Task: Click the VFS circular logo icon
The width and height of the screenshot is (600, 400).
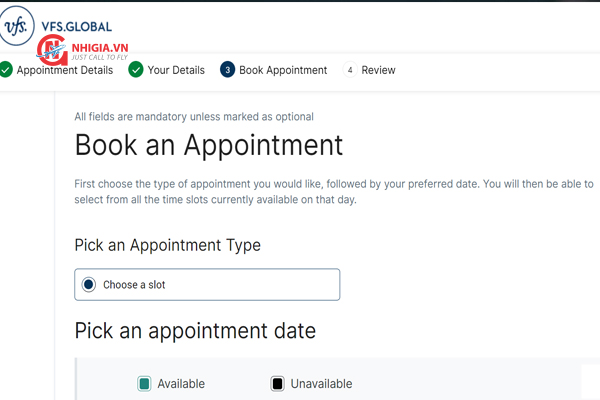Action: 17,26
